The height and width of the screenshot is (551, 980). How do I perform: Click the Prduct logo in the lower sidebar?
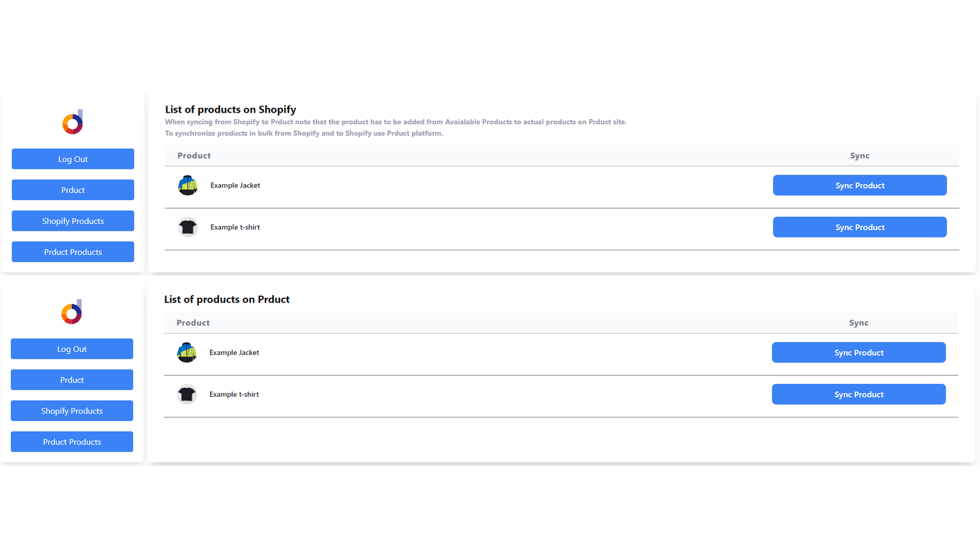[x=72, y=312]
